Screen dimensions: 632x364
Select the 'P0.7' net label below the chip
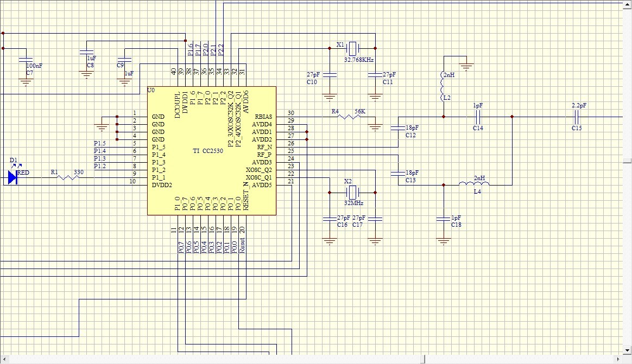coord(181,247)
